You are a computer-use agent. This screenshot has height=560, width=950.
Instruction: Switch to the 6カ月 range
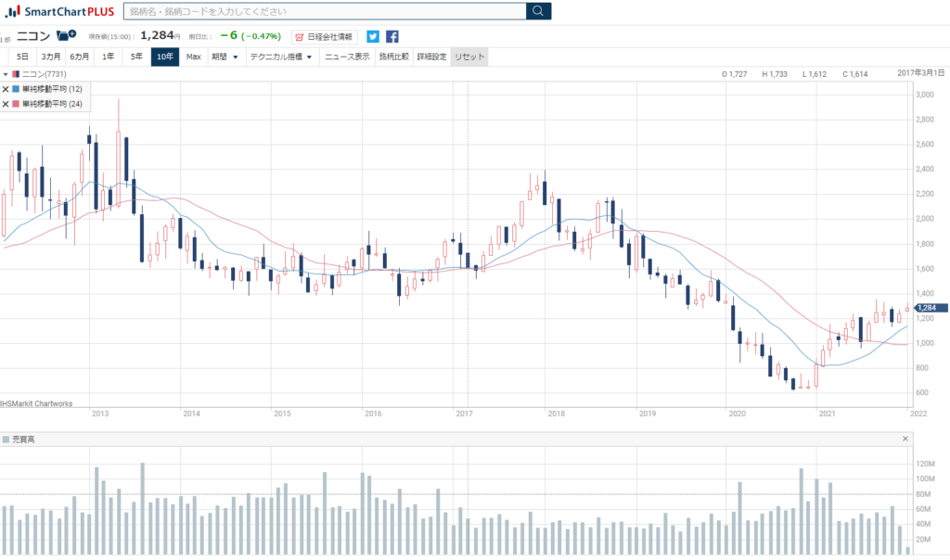[x=80, y=57]
